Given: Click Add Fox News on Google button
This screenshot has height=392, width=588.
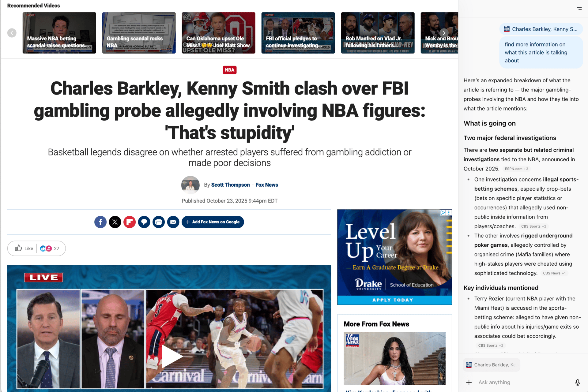Looking at the screenshot, I should point(213,222).
